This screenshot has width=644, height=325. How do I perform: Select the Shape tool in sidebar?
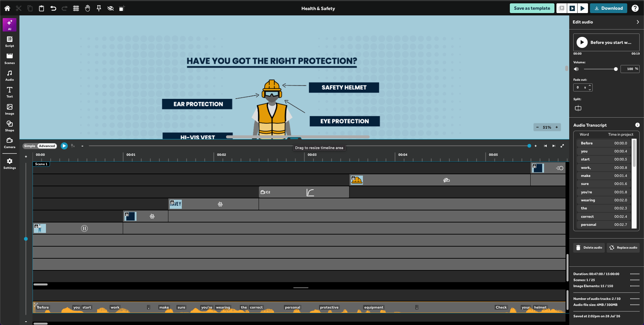(x=9, y=126)
